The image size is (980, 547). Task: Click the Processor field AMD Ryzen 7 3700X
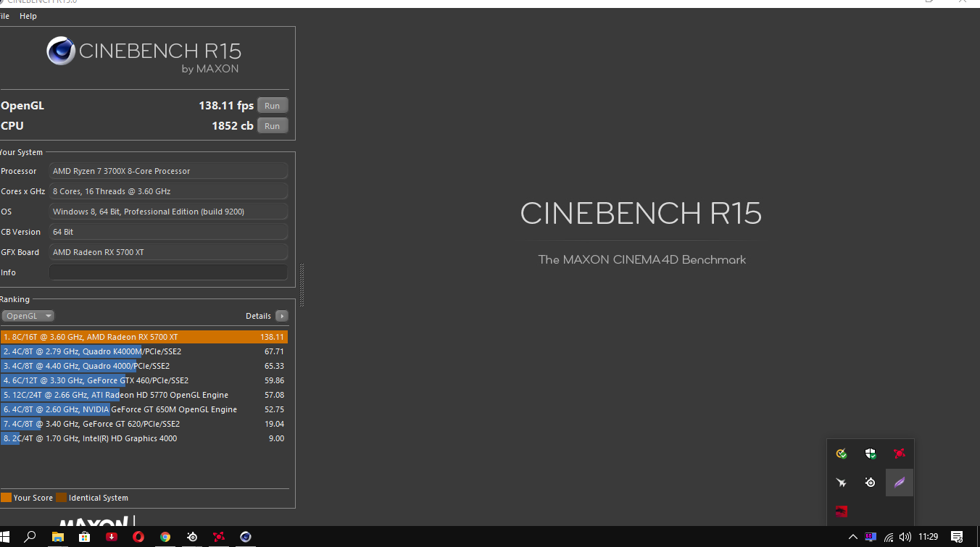coord(168,171)
